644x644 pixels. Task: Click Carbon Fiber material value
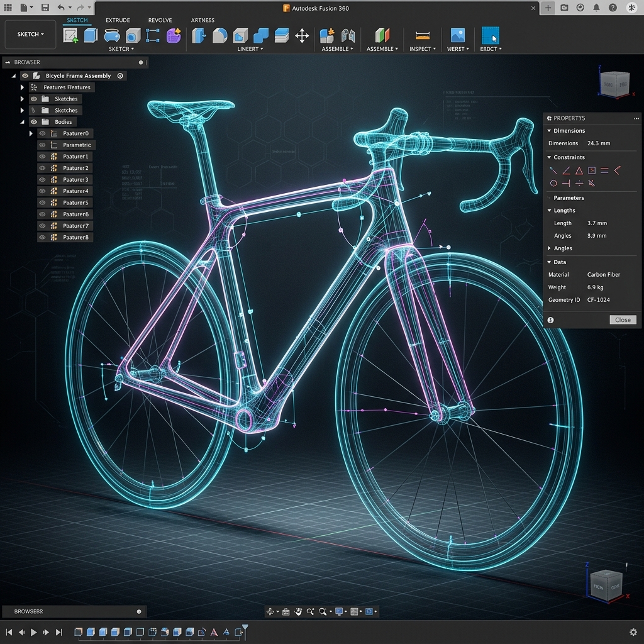point(603,274)
